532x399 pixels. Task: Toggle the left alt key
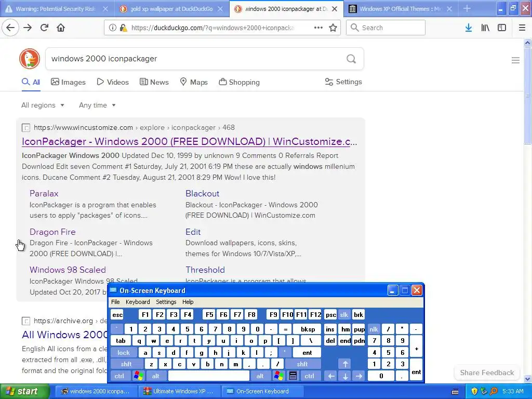point(156,376)
